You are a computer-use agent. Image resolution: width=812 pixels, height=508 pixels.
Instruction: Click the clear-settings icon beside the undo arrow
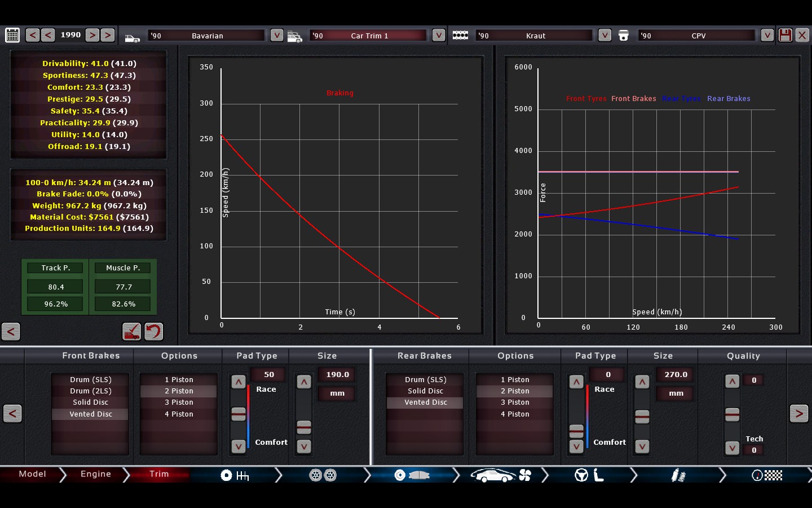[x=132, y=331]
